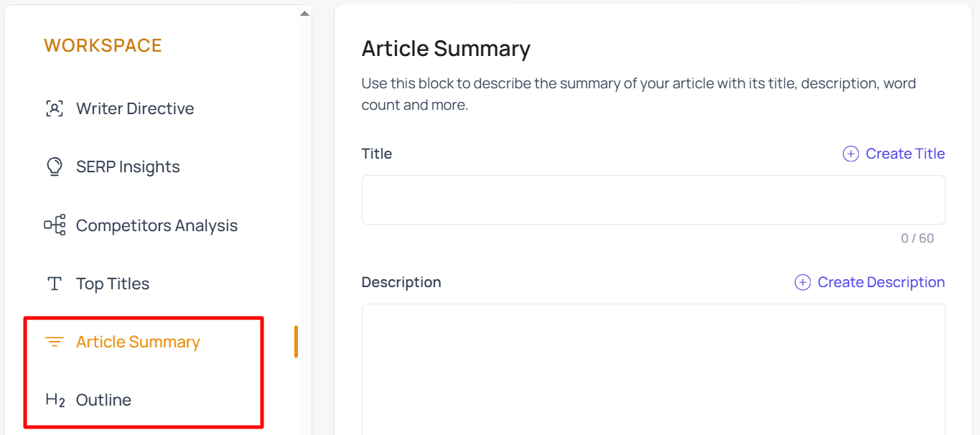Click the Create Title link

click(x=905, y=154)
